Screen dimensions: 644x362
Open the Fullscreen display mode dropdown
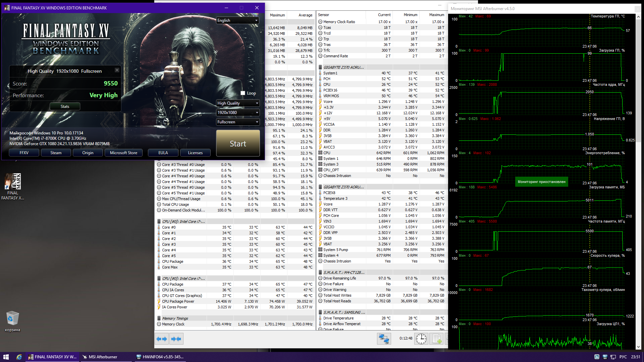coord(237,122)
